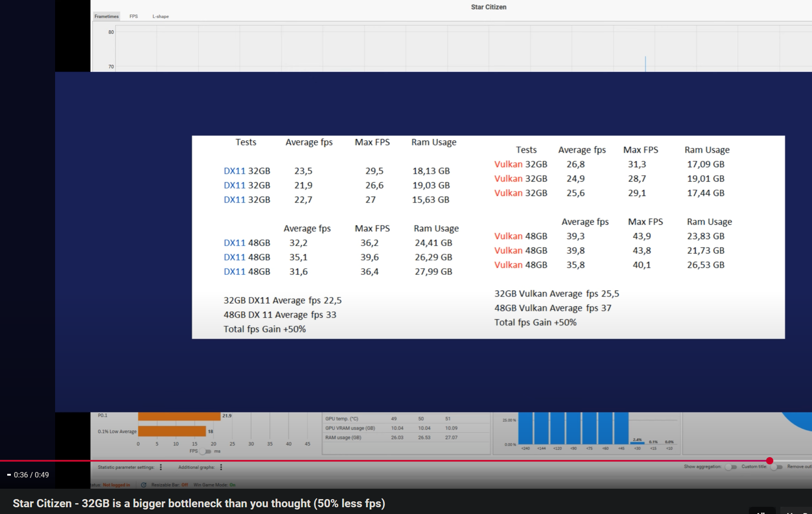Screen dimensions: 812x514
Task: Click the Vulkan 32GB average value 24,9
Action: point(576,179)
